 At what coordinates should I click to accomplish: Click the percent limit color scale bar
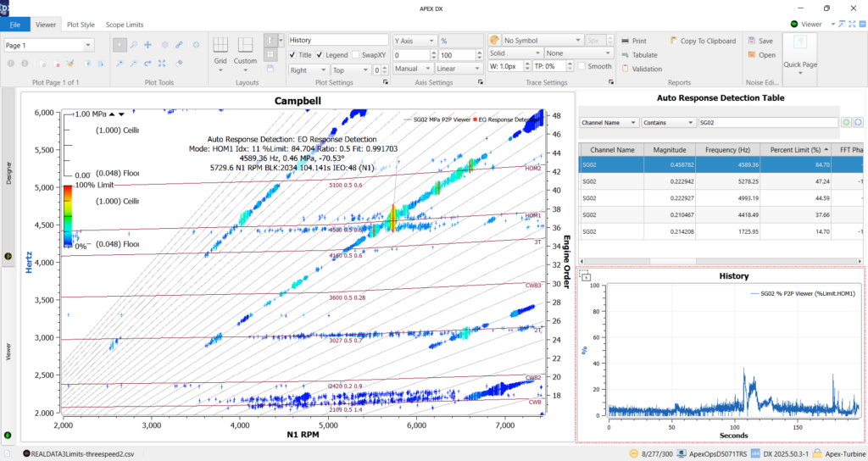point(68,214)
